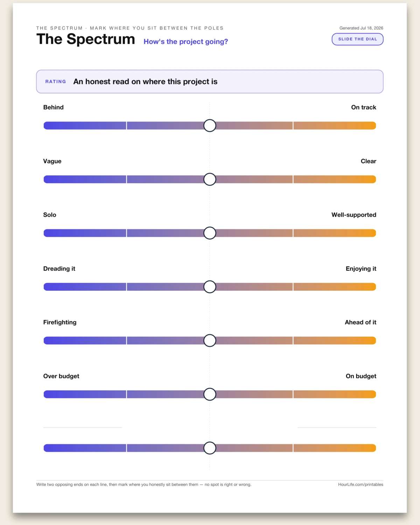
Task: Click the SLIDE THE DIAL button
Action: click(357, 39)
